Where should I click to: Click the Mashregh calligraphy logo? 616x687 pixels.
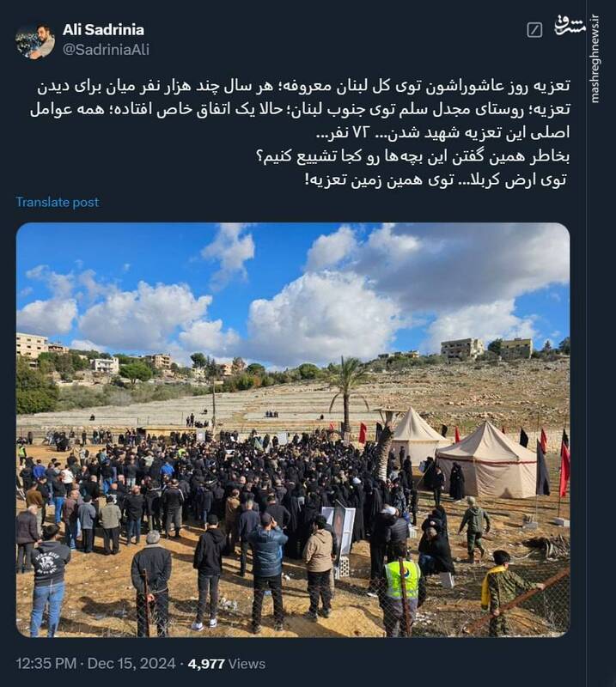pos(570,25)
